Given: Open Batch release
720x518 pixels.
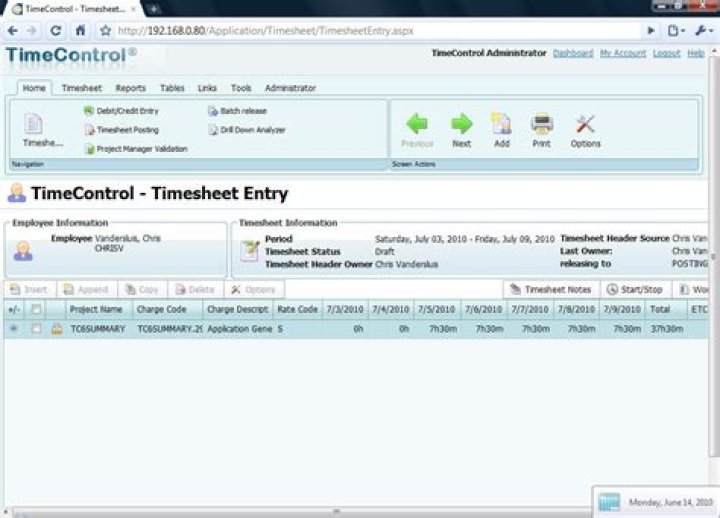Looking at the screenshot, I should [237, 111].
